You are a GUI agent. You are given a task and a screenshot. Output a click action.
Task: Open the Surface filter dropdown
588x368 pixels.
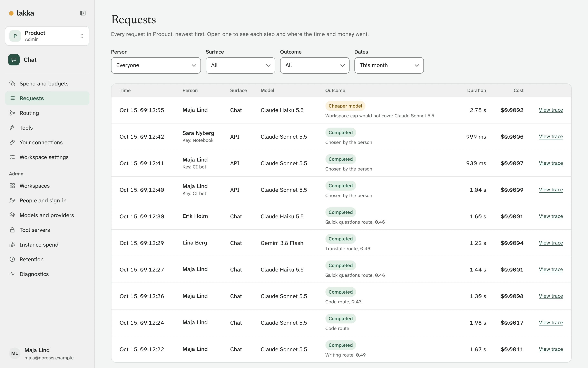[240, 65]
